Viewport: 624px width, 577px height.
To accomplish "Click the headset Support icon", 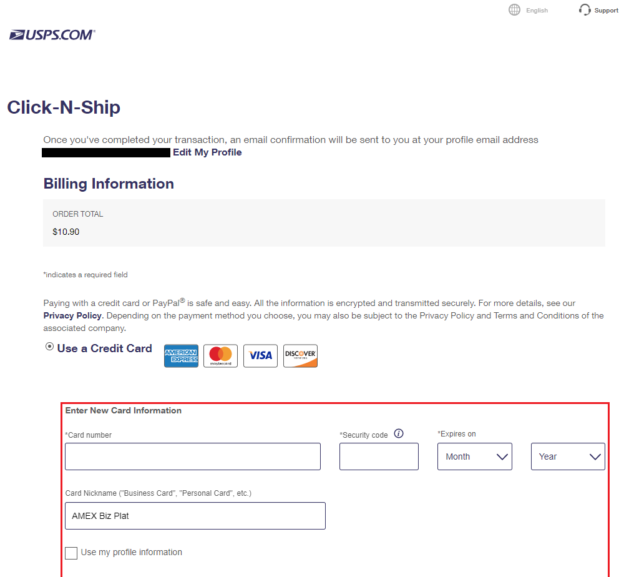I will 584,10.
